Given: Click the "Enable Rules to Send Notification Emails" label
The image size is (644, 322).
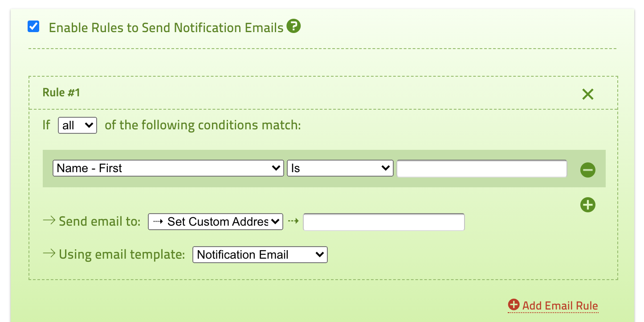Looking at the screenshot, I should 166,28.
